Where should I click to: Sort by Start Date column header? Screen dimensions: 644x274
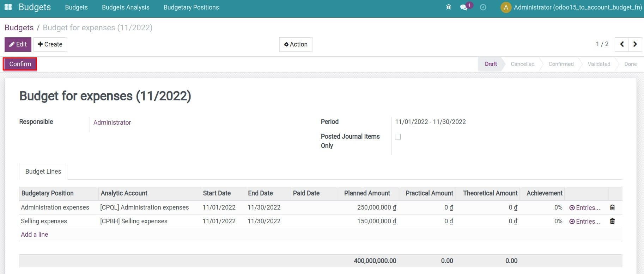[223, 193]
